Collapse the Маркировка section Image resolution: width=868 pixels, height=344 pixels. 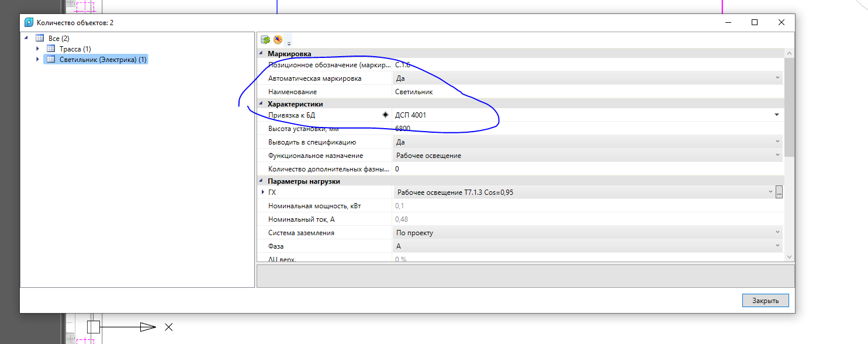coord(261,53)
